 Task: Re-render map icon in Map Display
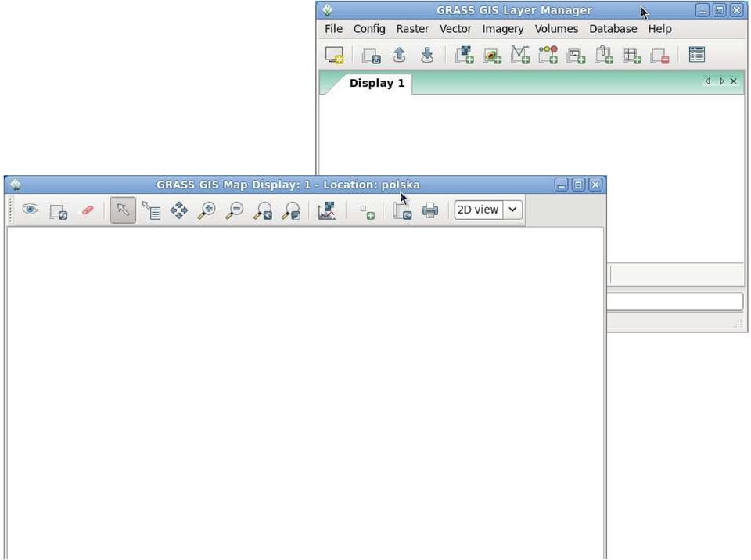(58, 210)
